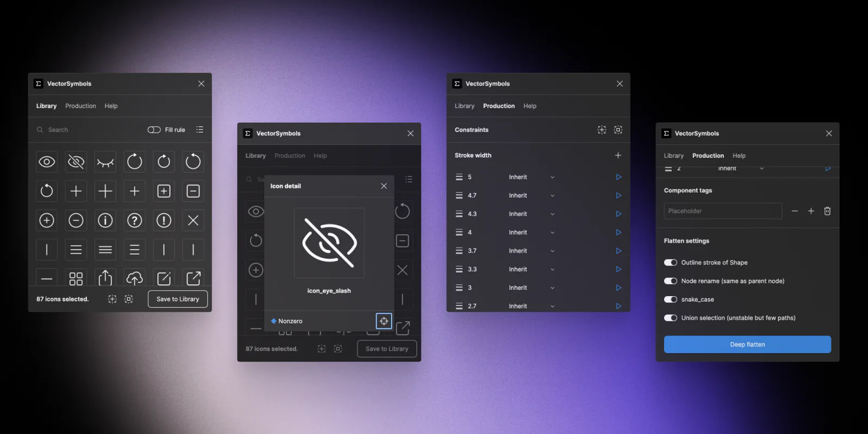Select the edit pencil-in-square icon
Image resolution: width=868 pixels, height=434 pixels.
click(164, 278)
